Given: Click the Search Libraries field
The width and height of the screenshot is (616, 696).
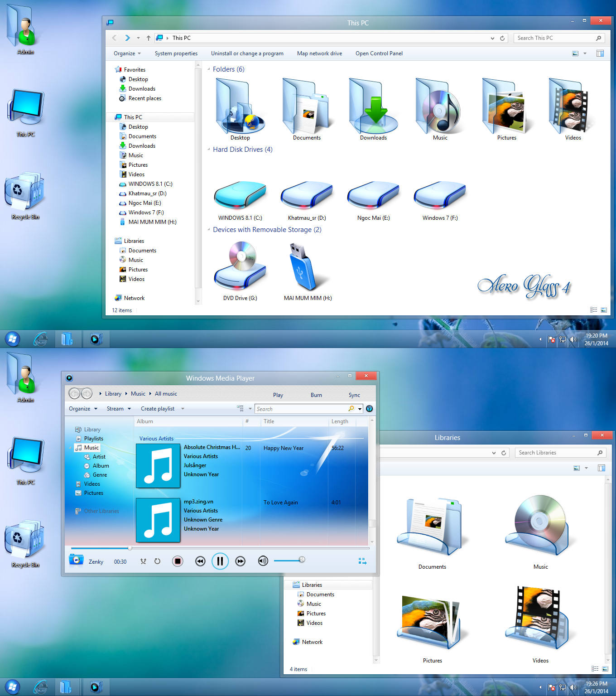Looking at the screenshot, I should 561,453.
